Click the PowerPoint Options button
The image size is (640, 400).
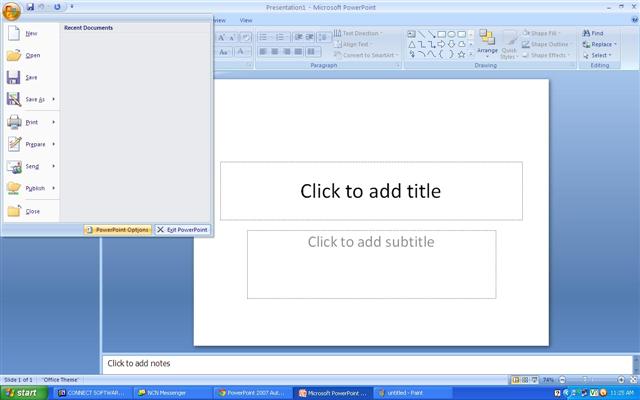click(x=117, y=230)
